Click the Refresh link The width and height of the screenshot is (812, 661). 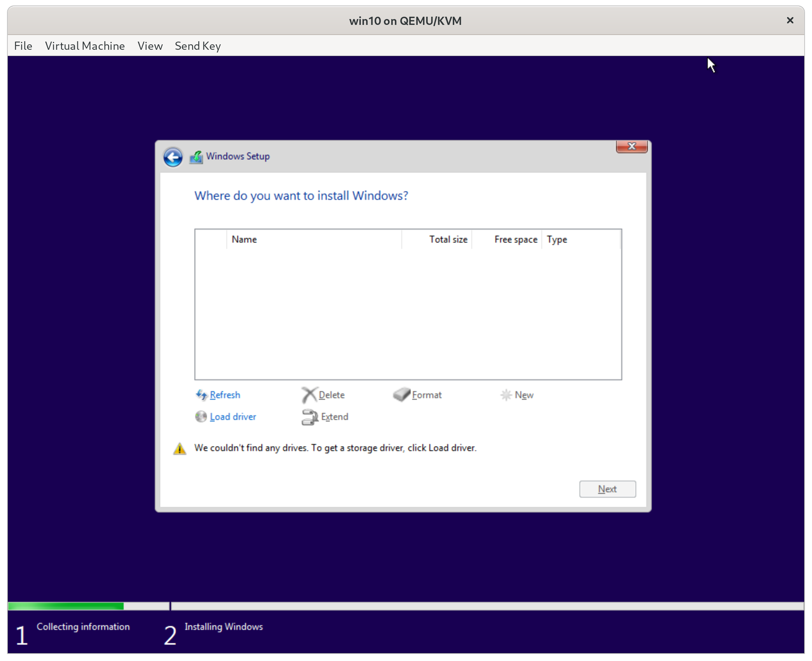tap(224, 395)
